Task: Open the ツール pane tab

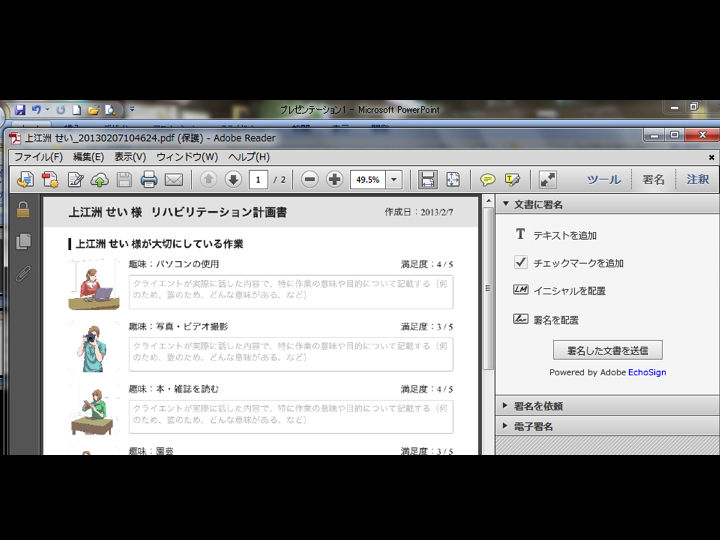Action: [x=604, y=180]
